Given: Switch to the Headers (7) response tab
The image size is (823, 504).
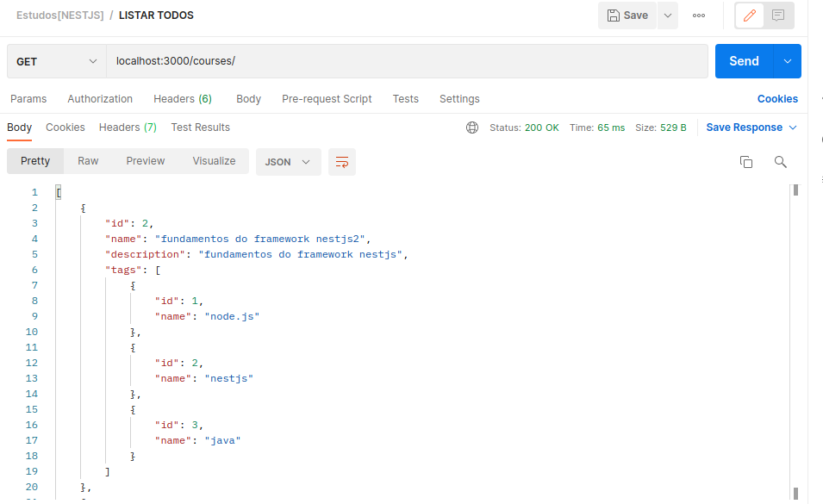Looking at the screenshot, I should [x=128, y=127].
